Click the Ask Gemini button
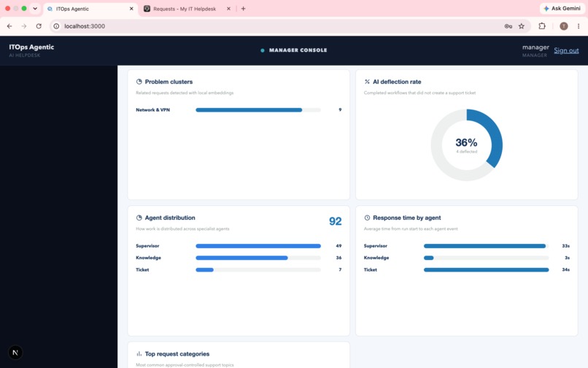The width and height of the screenshot is (588, 368). tap(562, 8)
